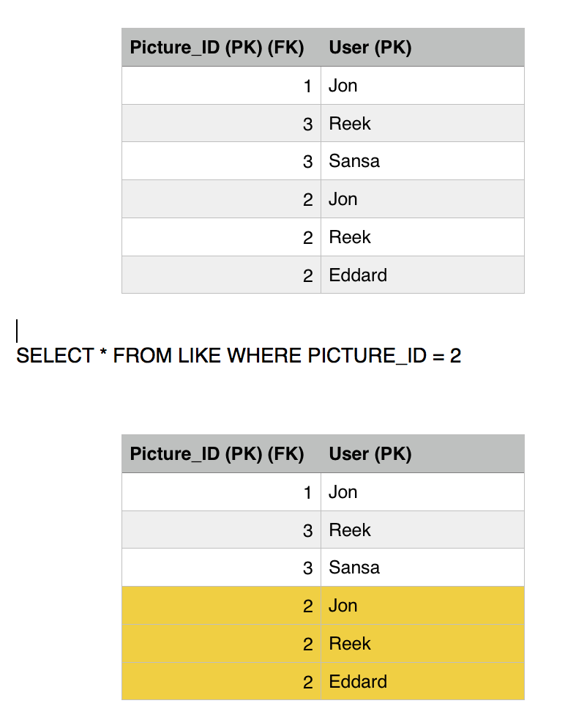Click the Picture_ID value 1 in the bottom table
This screenshot has height=728, width=565.
click(x=307, y=492)
